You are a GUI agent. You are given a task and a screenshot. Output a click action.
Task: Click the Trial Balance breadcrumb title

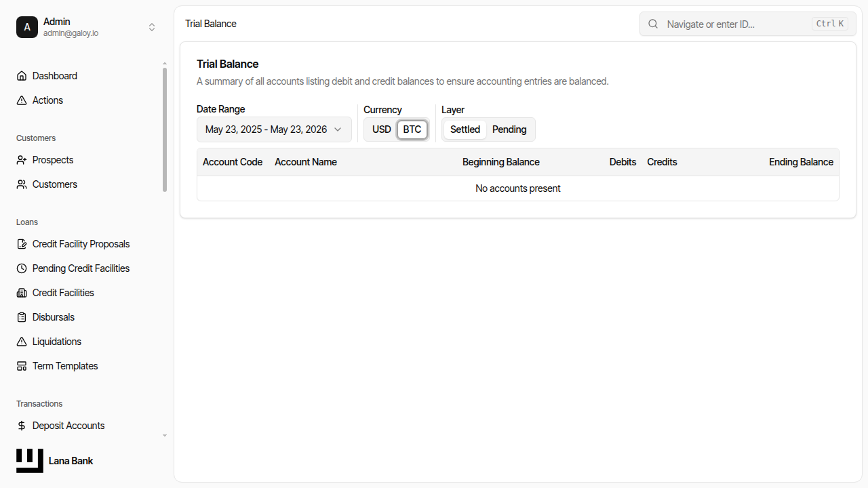click(x=211, y=24)
